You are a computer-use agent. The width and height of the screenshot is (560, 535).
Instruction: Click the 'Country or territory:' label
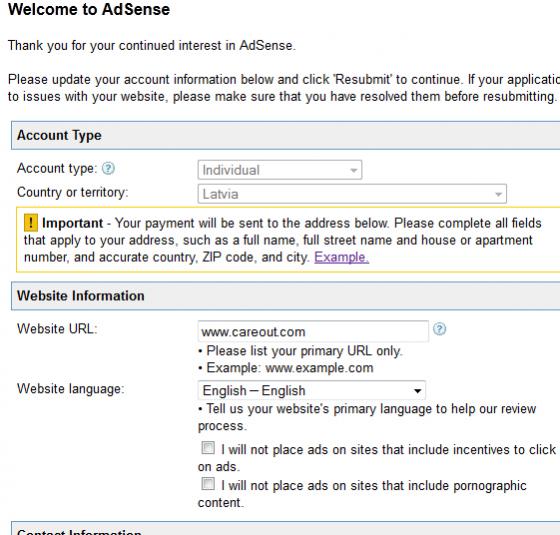click(72, 192)
